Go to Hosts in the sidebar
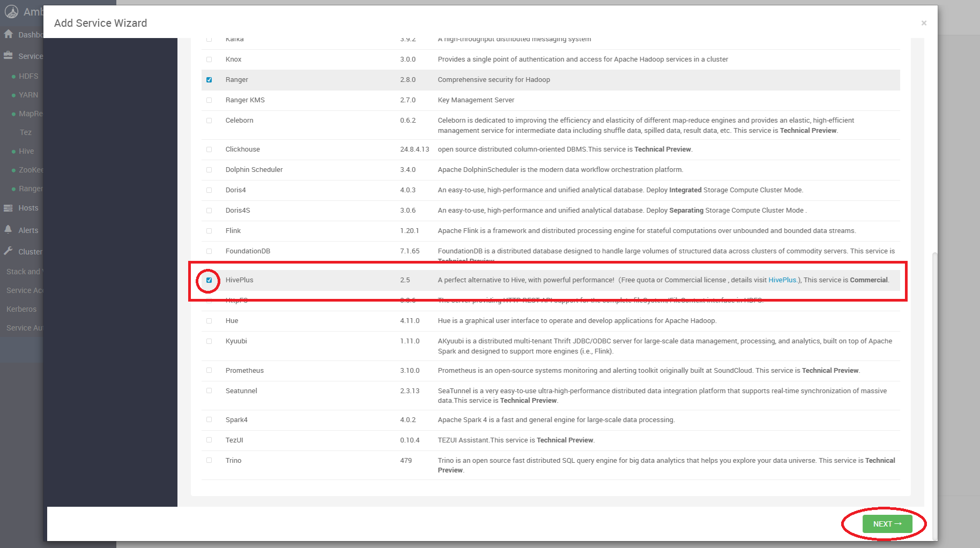Screen dimensions: 980x548 pyautogui.click(x=28, y=208)
